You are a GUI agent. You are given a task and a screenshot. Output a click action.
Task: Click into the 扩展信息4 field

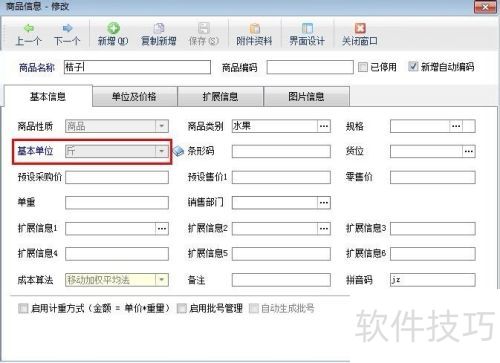(117, 254)
